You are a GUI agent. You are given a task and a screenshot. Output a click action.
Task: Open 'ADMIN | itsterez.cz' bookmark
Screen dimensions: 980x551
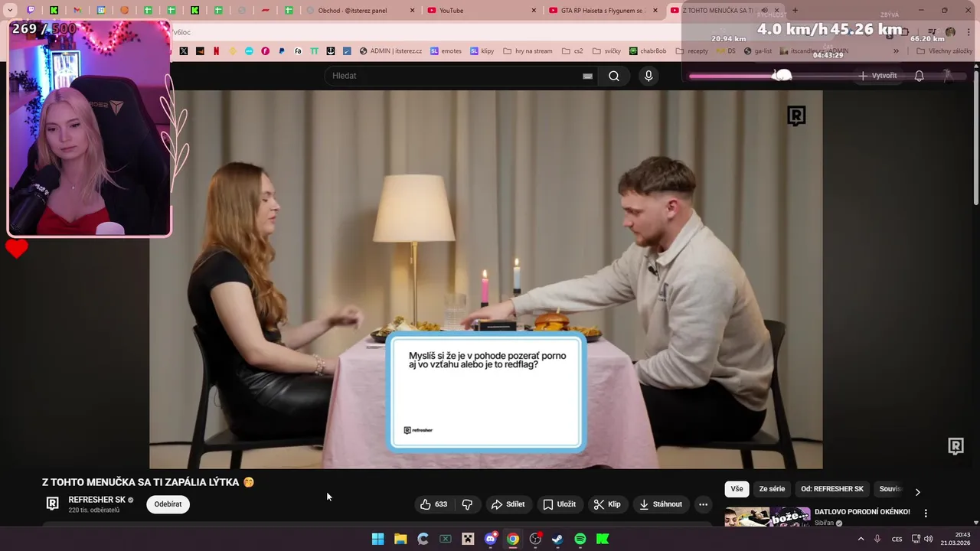click(x=390, y=51)
